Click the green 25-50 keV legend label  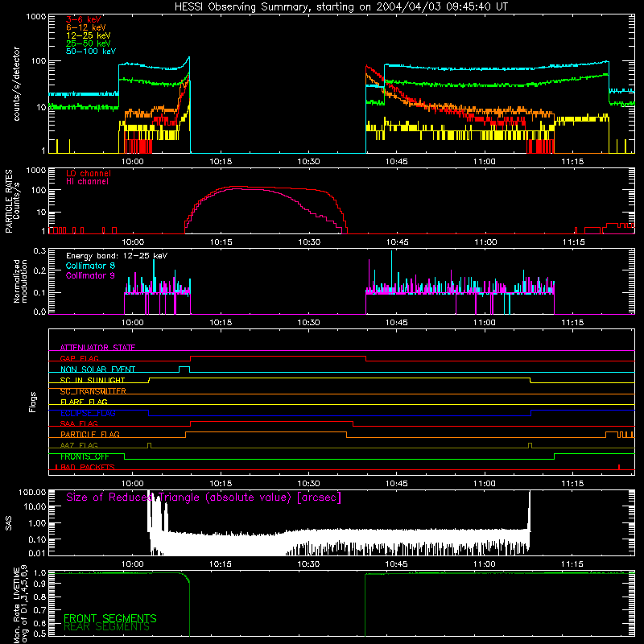89,43
